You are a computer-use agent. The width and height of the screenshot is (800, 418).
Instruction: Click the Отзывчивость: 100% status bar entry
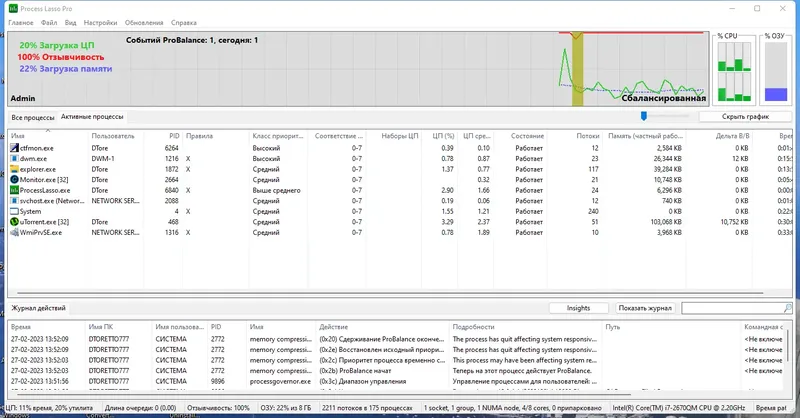[218, 408]
